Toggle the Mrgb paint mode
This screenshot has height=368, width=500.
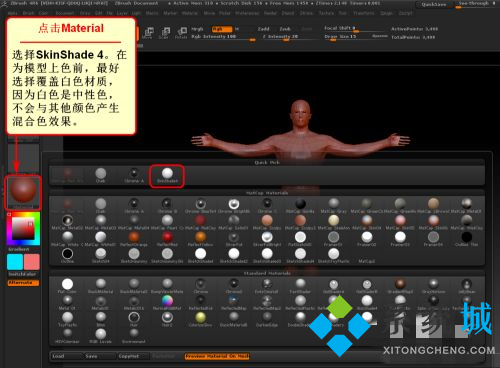point(197,29)
